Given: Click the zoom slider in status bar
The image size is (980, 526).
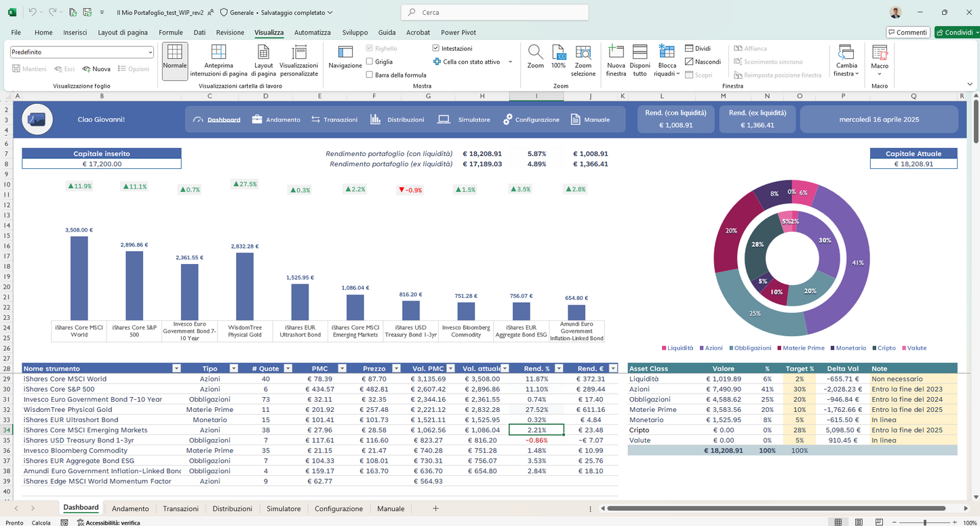Looking at the screenshot, I should point(925,523).
